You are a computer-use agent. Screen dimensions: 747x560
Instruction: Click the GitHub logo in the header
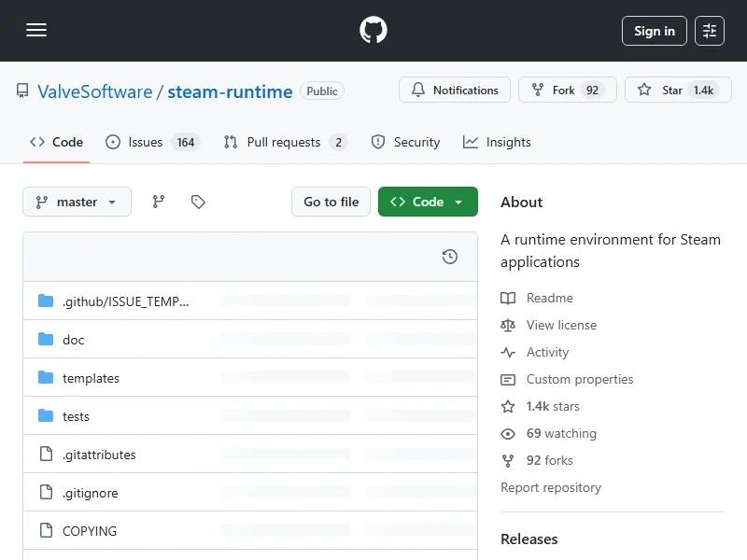tap(373, 31)
